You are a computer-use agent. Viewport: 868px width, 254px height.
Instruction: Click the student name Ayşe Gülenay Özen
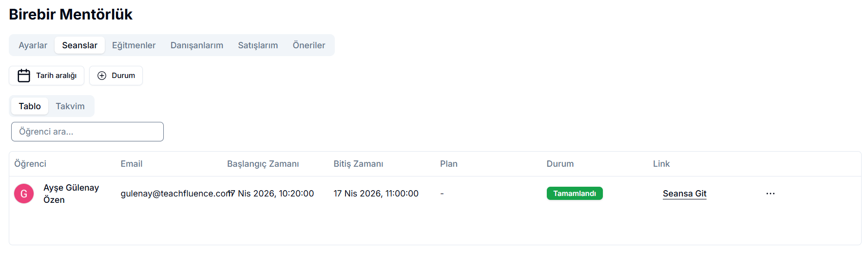coord(71,194)
